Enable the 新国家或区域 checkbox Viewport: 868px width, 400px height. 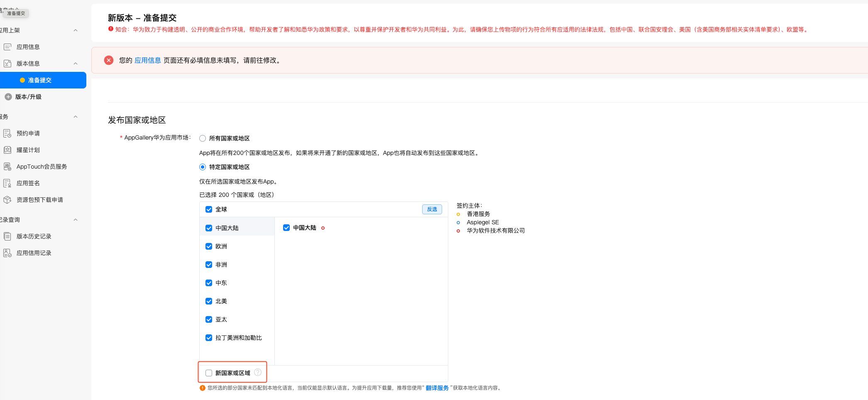coord(209,373)
